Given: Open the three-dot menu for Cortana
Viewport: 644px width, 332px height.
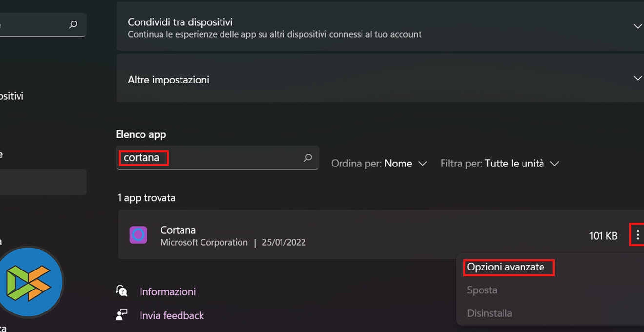Looking at the screenshot, I should coord(637,235).
